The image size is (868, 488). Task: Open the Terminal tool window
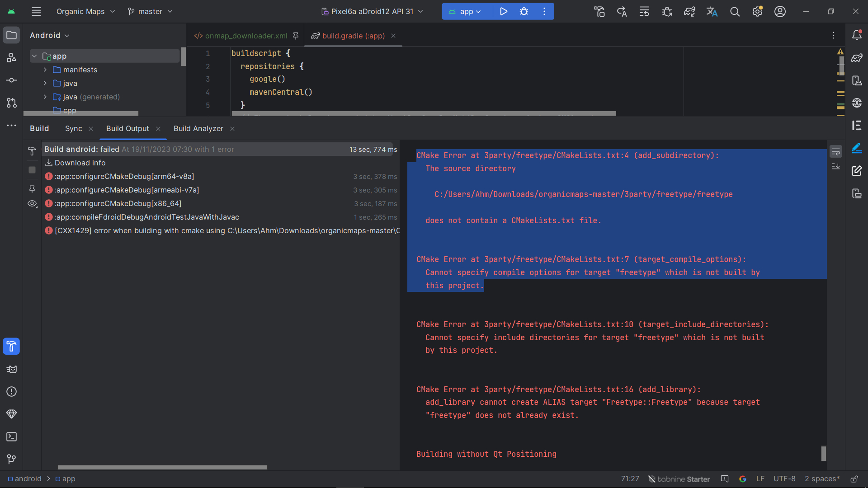[11, 437]
